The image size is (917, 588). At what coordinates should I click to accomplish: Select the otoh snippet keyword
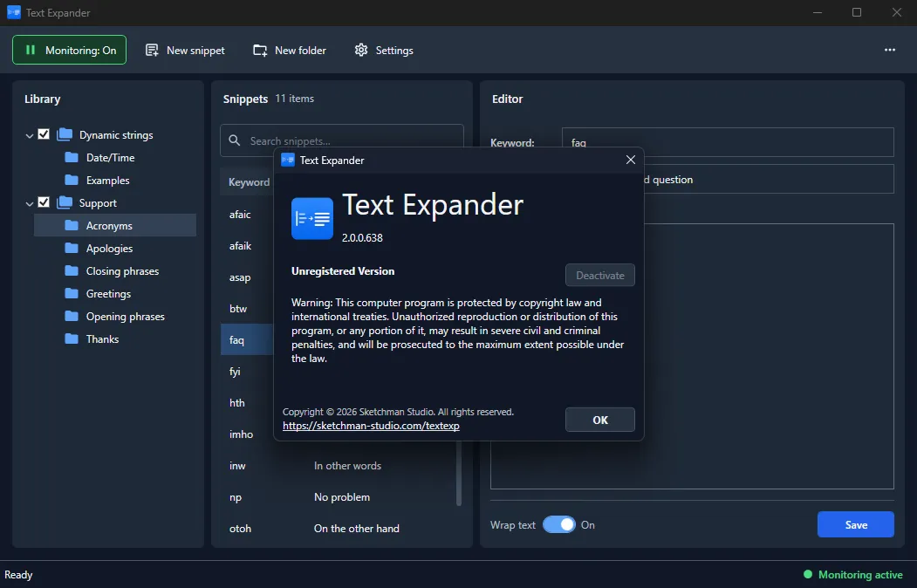pos(240,529)
